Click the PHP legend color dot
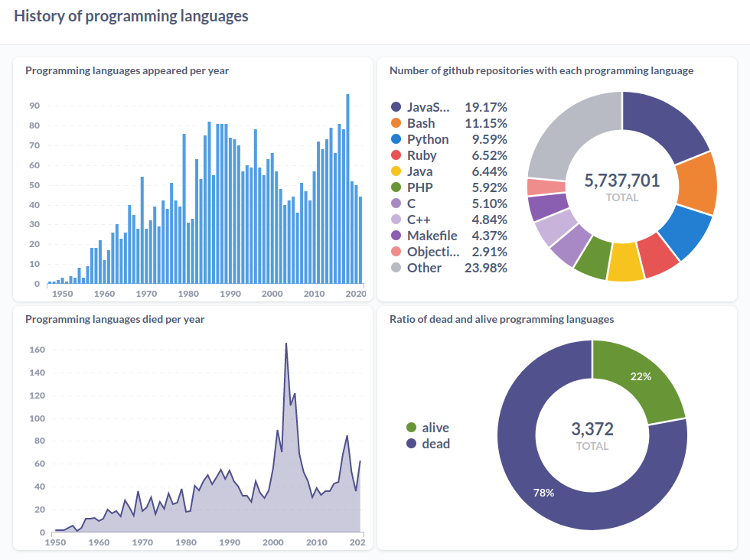This screenshot has width=750, height=560. pos(396,187)
